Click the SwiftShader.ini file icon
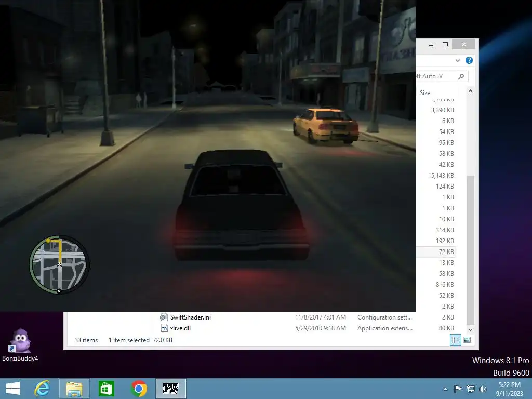This screenshot has height=399, width=532. click(164, 317)
